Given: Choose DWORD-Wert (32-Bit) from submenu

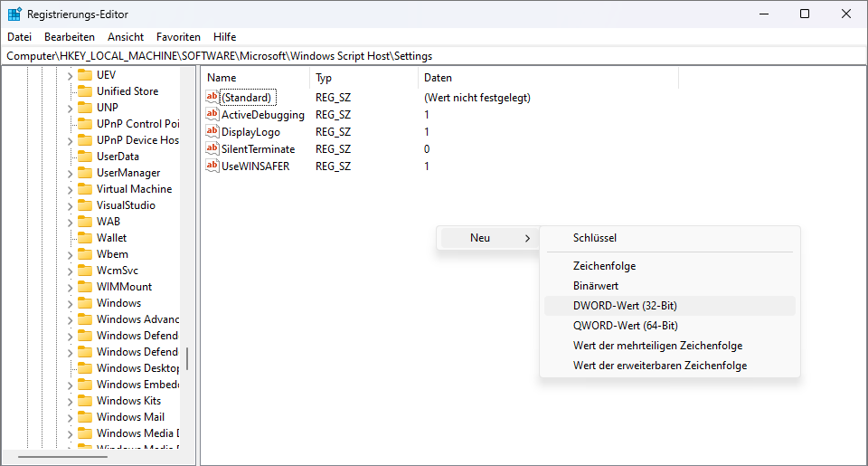Looking at the screenshot, I should pos(625,306).
